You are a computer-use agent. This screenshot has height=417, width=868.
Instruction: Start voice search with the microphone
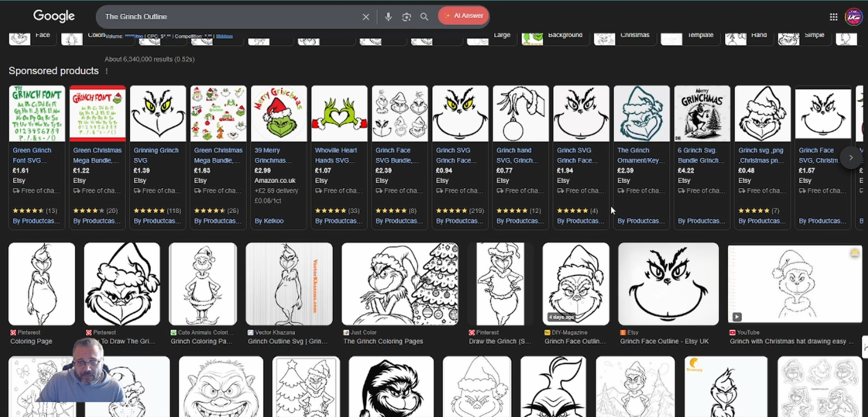point(388,17)
